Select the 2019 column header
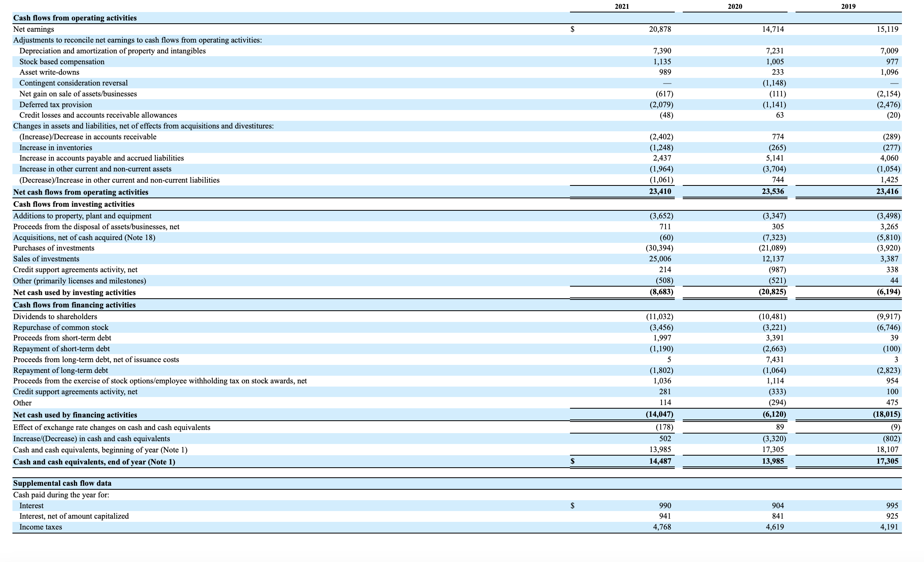The height and width of the screenshot is (562, 924). tap(848, 6)
